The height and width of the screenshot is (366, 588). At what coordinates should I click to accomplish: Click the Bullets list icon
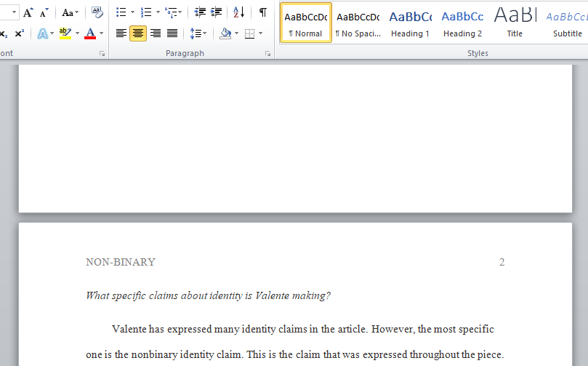[121, 12]
